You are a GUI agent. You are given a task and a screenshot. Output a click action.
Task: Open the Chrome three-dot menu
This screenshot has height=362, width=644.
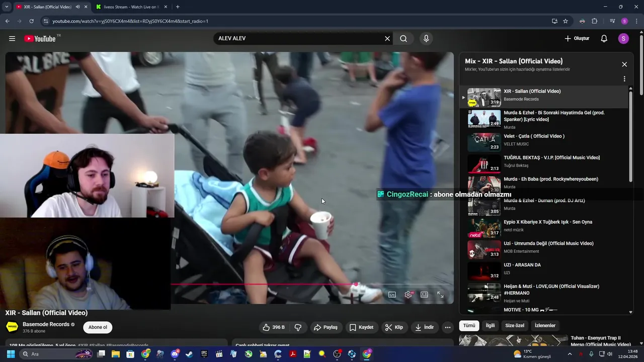click(x=637, y=21)
